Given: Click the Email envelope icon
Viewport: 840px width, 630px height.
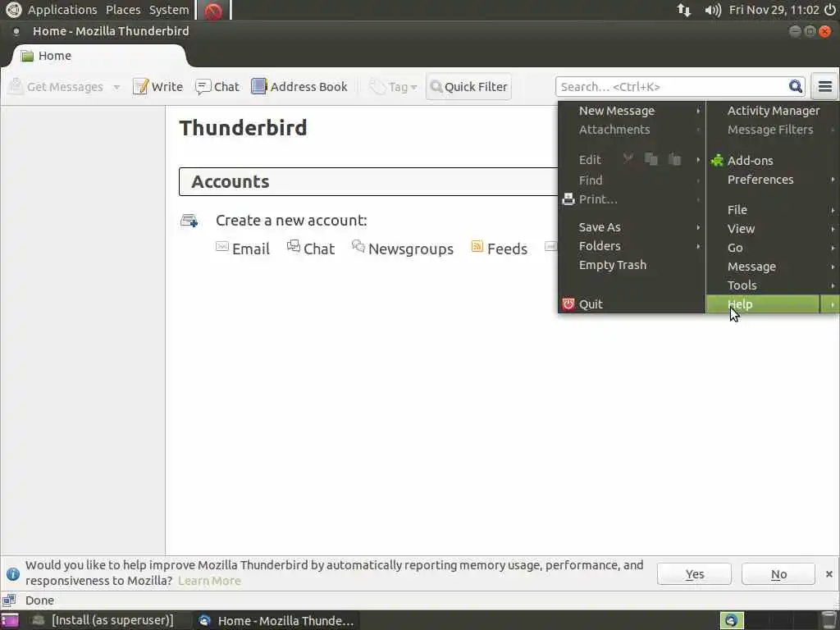Looking at the screenshot, I should pyautogui.click(x=221, y=246).
